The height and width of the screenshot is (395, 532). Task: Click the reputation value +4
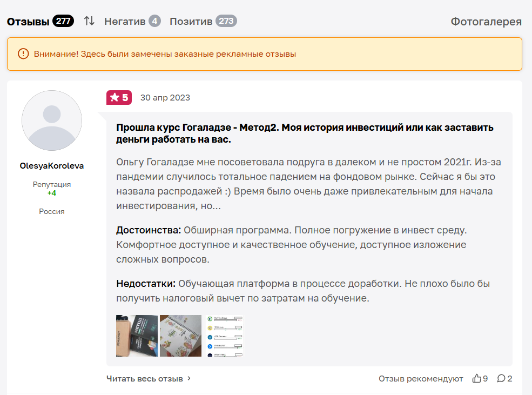pos(52,193)
